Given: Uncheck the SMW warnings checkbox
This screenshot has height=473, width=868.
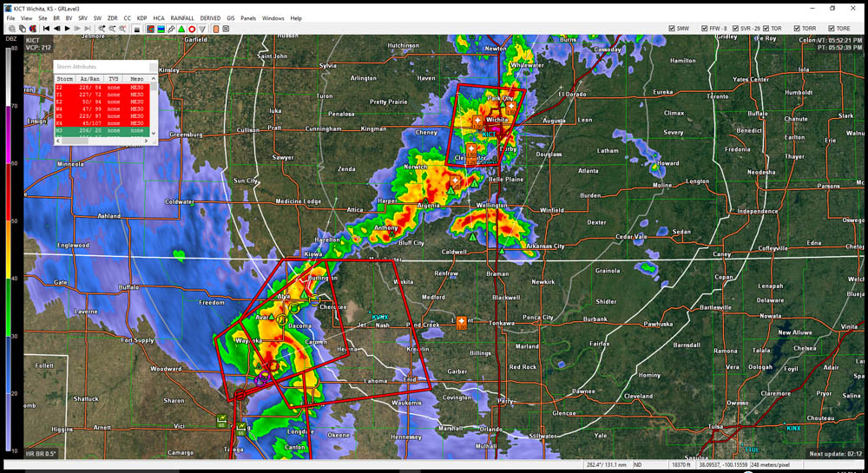Looking at the screenshot, I should 673,29.
